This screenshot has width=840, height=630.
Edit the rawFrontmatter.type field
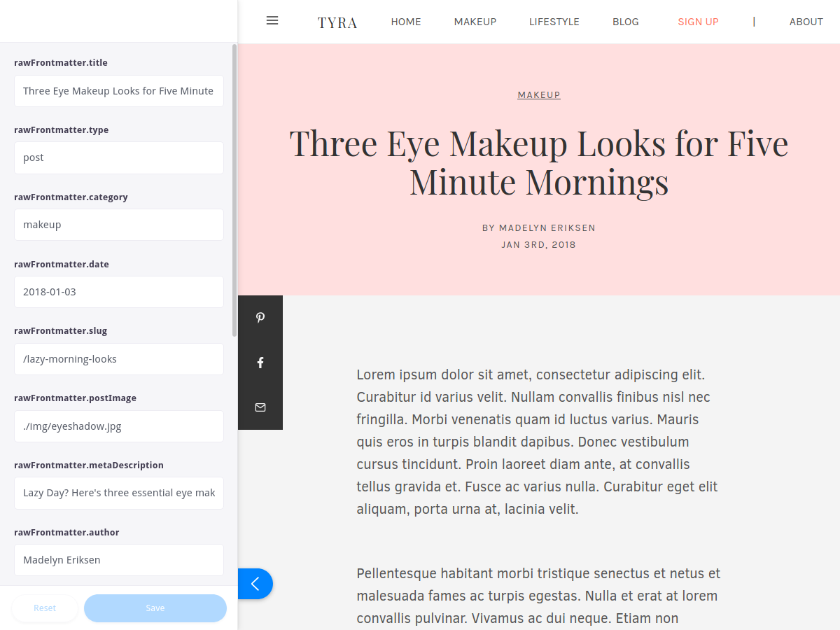pyautogui.click(x=119, y=158)
